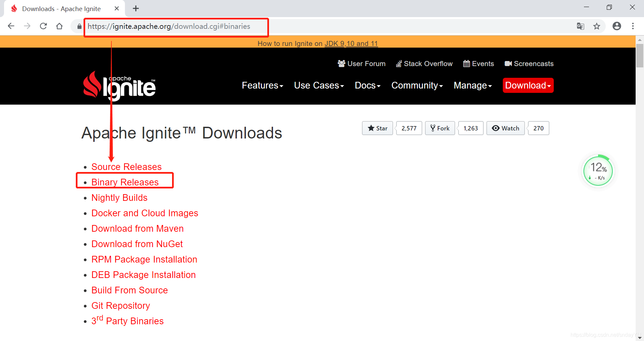Expand the red Download dropdown button
This screenshot has width=644, height=341.
[528, 86]
